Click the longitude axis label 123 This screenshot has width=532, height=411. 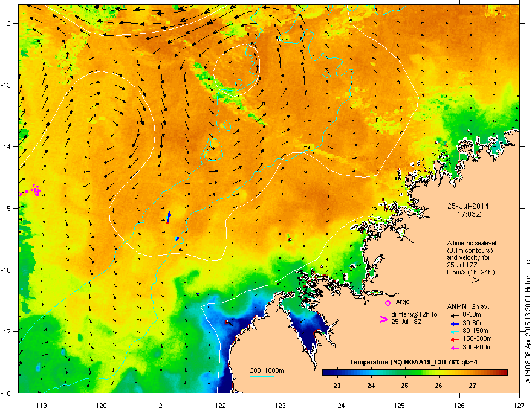pyautogui.click(x=281, y=405)
